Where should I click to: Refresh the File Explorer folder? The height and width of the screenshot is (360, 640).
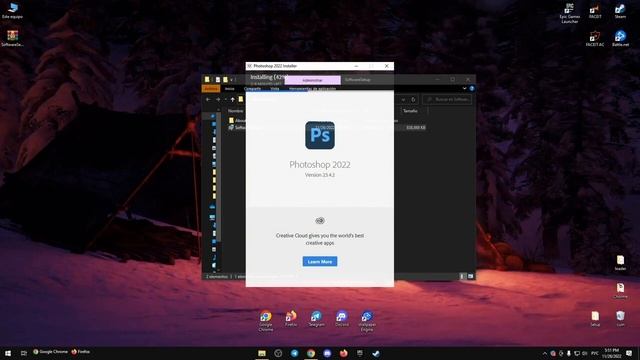pos(413,99)
